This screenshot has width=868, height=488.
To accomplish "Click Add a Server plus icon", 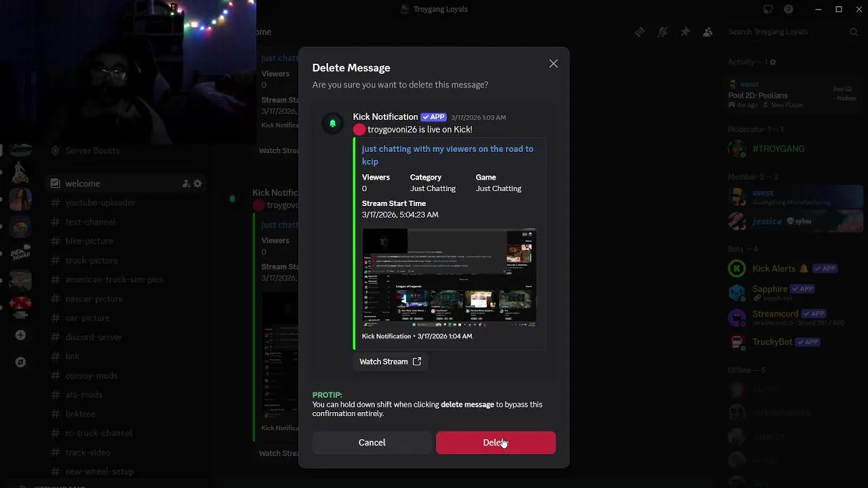I will coord(20,335).
